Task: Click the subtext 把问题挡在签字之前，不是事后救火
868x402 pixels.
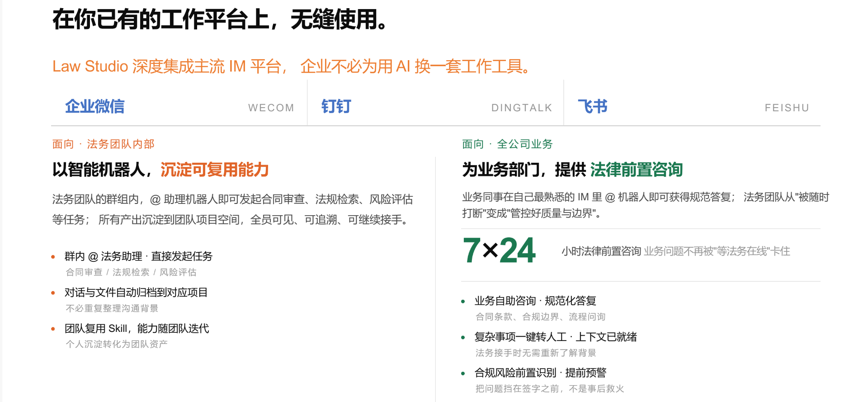Action: pos(550,389)
